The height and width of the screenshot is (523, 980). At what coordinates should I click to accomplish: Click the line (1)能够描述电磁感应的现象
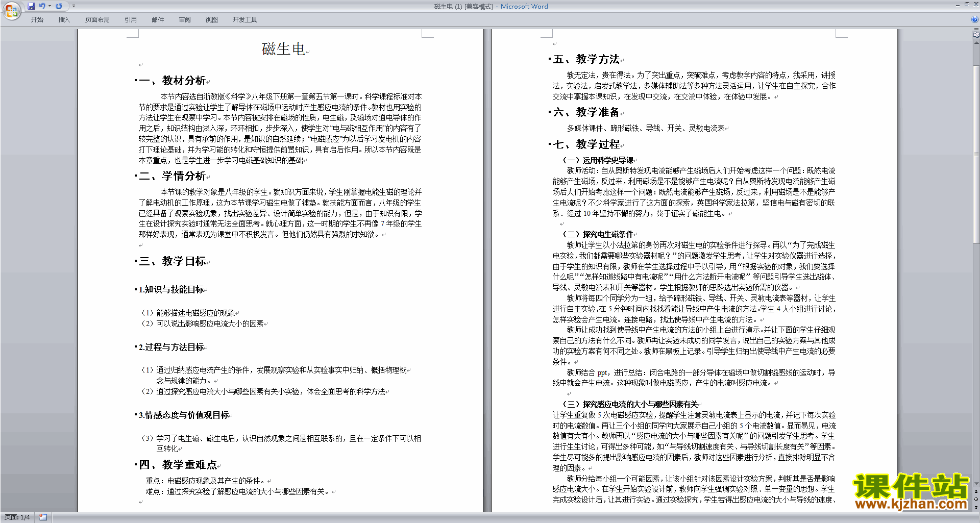coord(188,313)
